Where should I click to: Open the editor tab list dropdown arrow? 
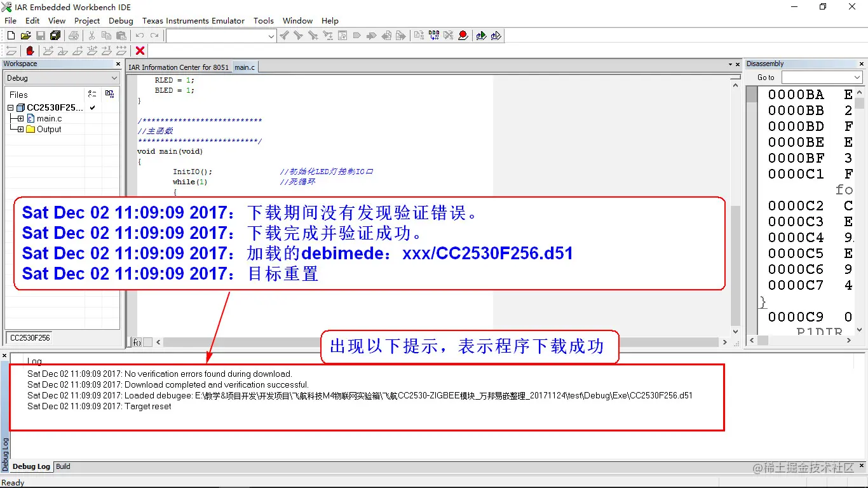pyautogui.click(x=730, y=64)
